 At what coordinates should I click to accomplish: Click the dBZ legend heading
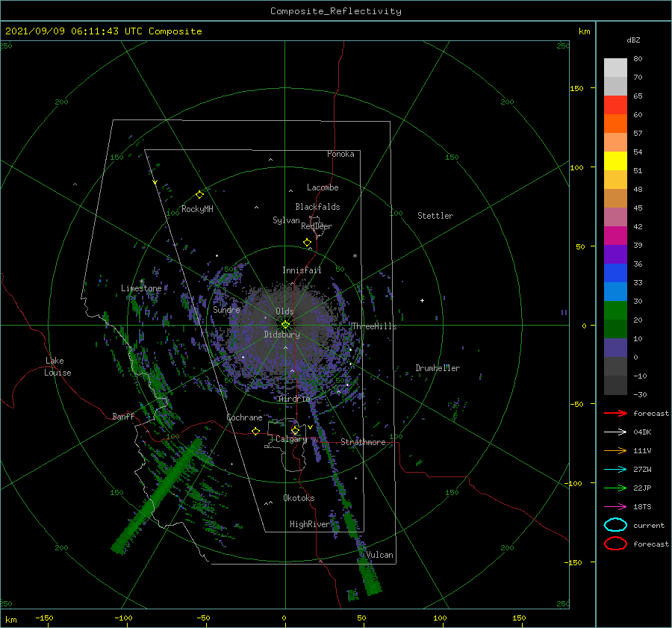(633, 40)
